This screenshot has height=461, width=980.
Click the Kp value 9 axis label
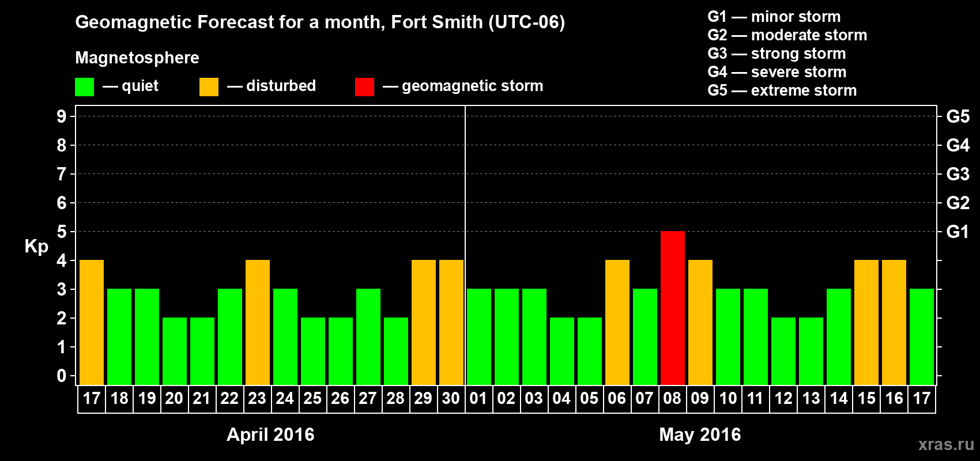62,116
